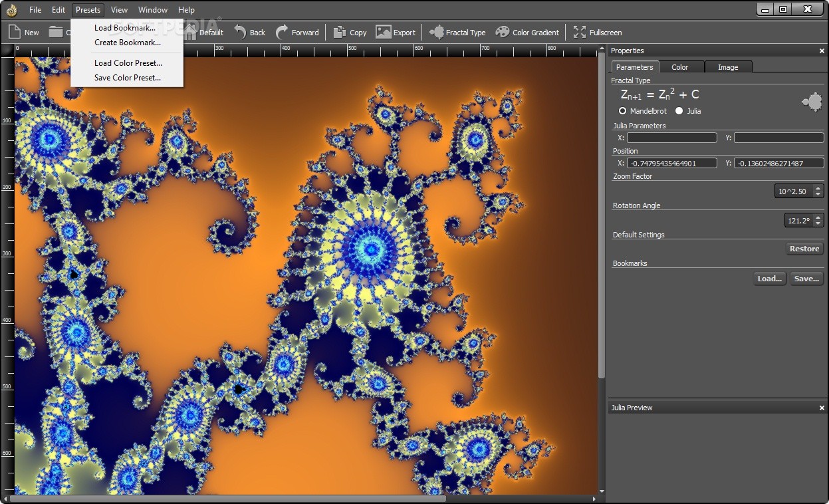Click the Forward arrow icon

283,32
